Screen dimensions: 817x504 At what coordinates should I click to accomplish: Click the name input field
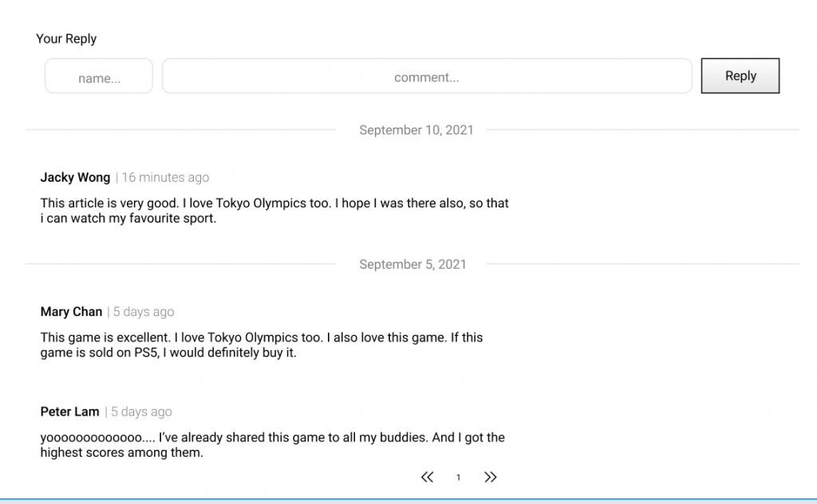(x=99, y=77)
